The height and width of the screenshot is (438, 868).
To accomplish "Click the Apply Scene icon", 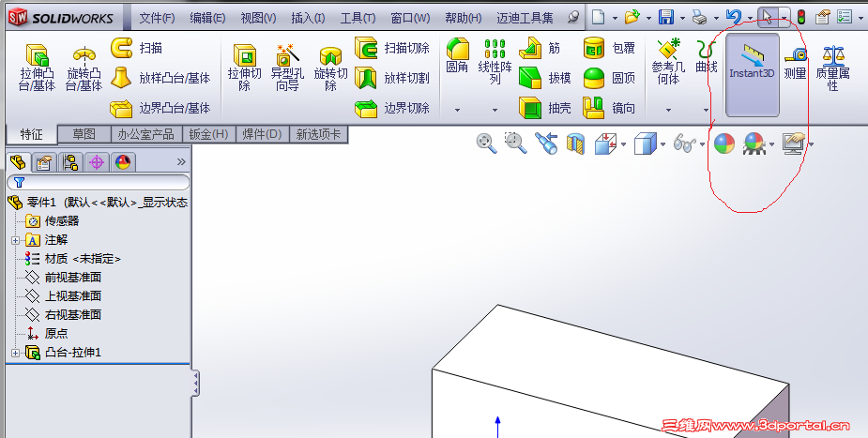I will pyautogui.click(x=754, y=143).
